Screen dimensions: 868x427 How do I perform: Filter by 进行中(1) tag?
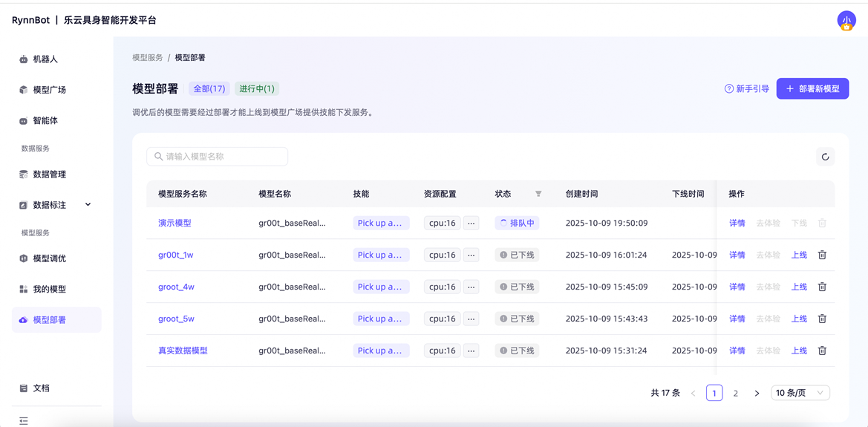pyautogui.click(x=258, y=88)
